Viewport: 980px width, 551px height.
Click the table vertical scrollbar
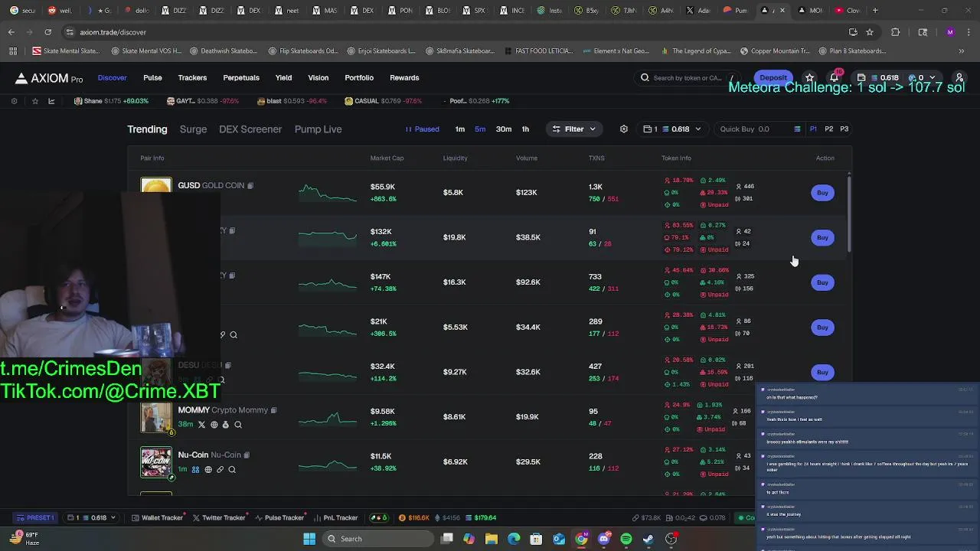click(849, 214)
